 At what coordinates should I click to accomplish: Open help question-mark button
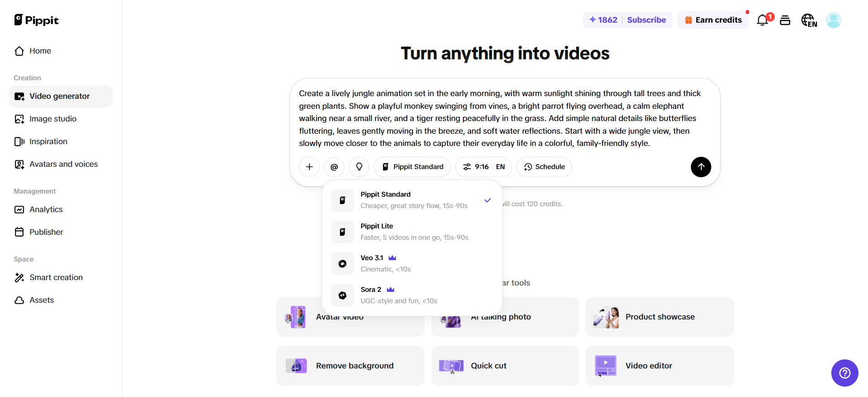(845, 373)
